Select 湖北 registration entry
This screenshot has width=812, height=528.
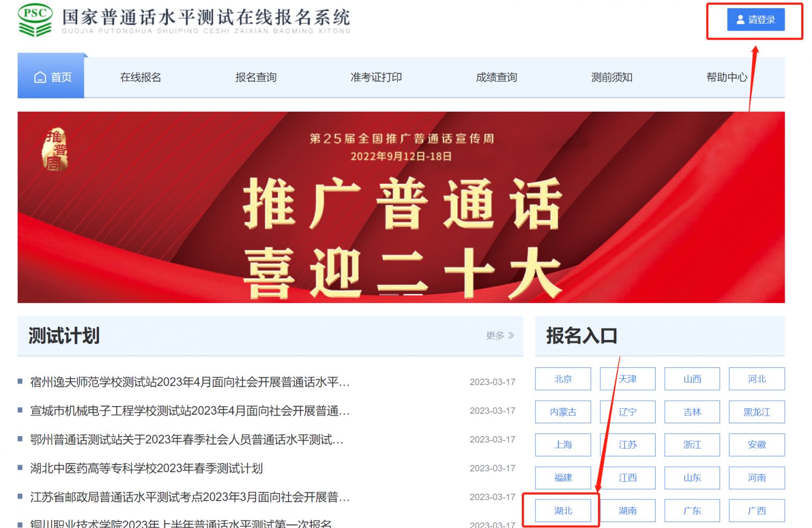tap(563, 511)
